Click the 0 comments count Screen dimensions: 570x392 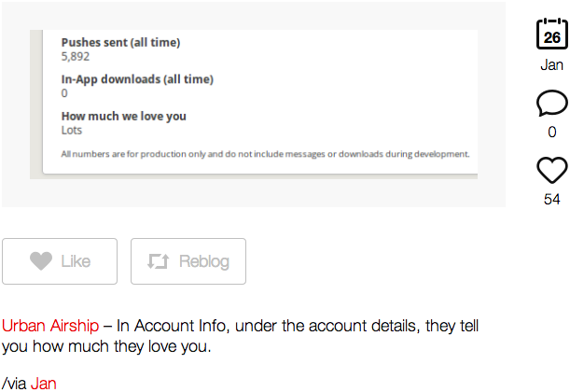tap(552, 132)
